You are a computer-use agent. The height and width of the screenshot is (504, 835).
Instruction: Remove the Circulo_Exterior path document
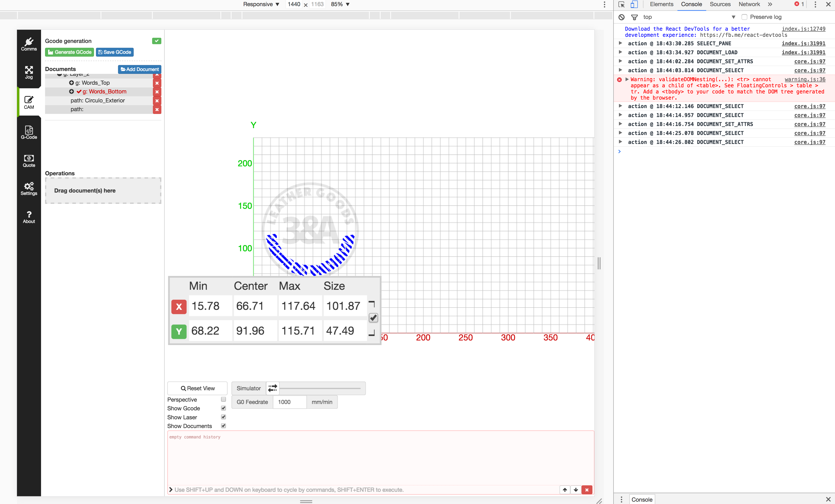[157, 101]
